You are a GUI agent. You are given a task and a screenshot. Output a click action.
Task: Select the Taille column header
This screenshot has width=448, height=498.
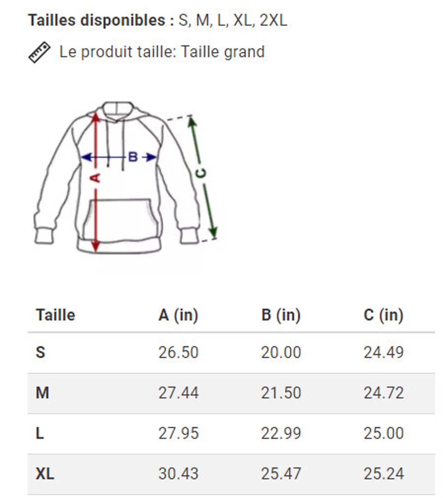point(56,315)
